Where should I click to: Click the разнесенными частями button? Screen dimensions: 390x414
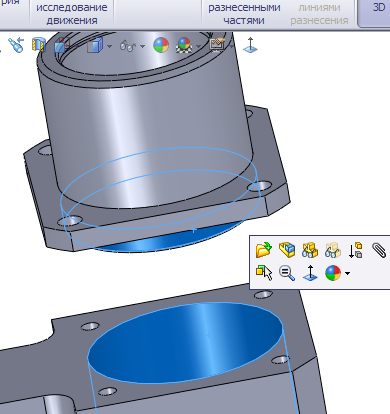click(x=244, y=14)
